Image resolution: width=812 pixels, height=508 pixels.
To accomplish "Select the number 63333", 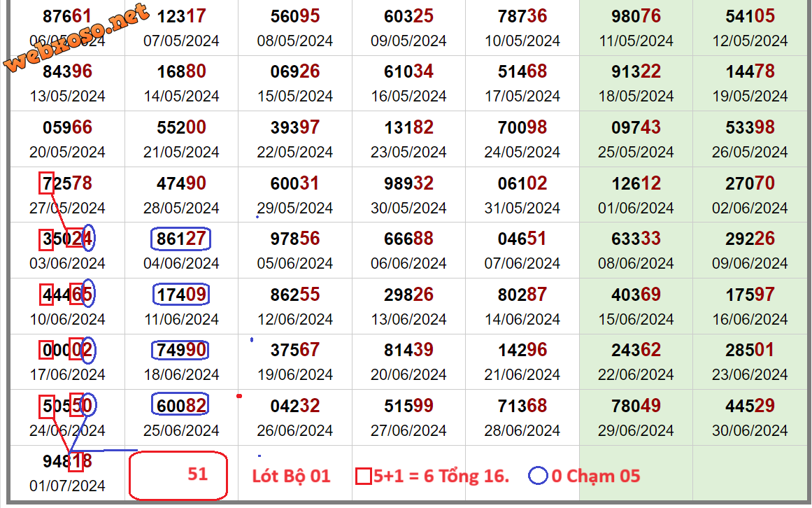I will pyautogui.click(x=636, y=239).
